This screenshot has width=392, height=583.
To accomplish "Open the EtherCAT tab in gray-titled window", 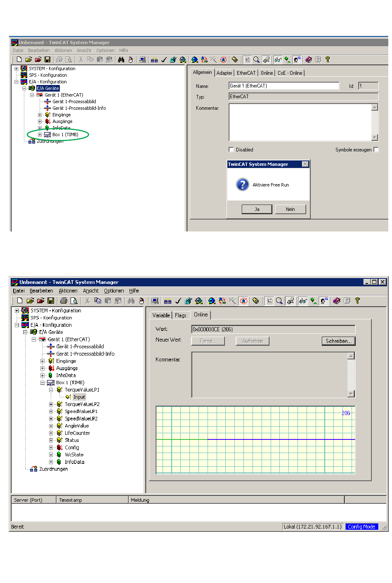I will point(246,73).
